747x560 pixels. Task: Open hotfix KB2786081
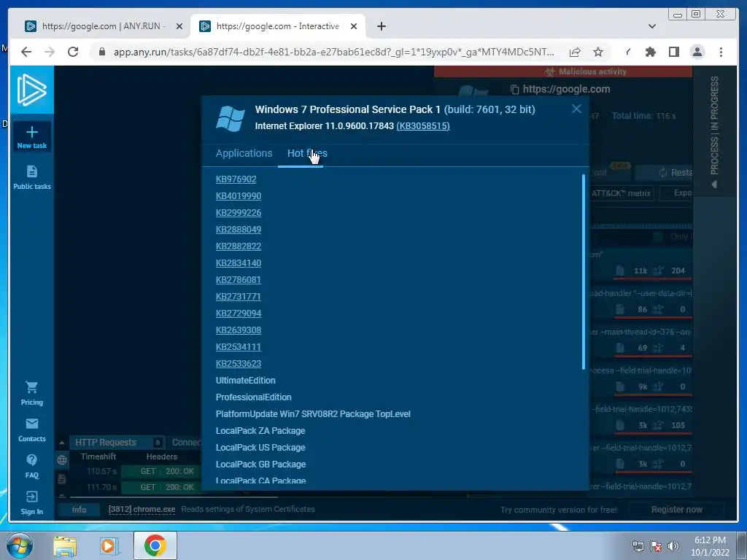tap(239, 279)
